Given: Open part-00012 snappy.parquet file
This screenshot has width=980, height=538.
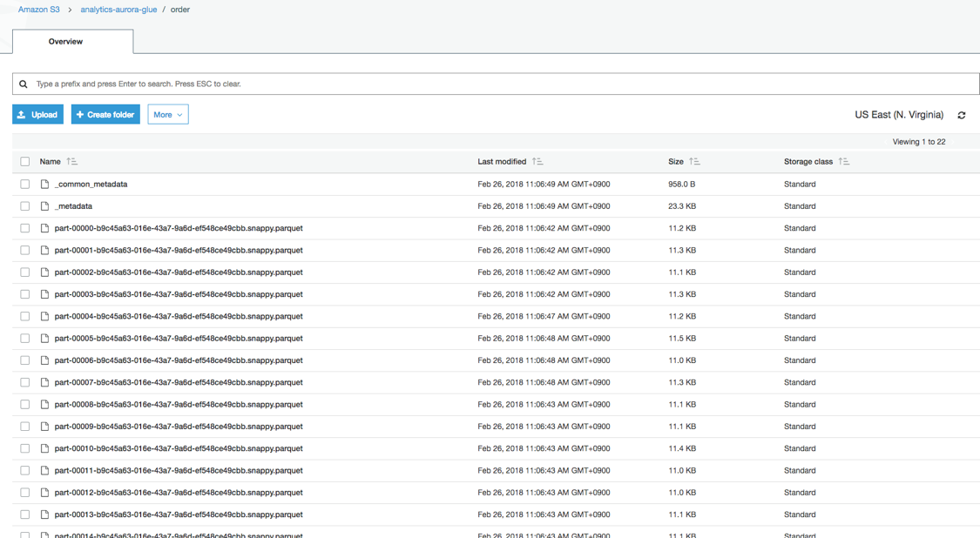Looking at the screenshot, I should tap(179, 493).
